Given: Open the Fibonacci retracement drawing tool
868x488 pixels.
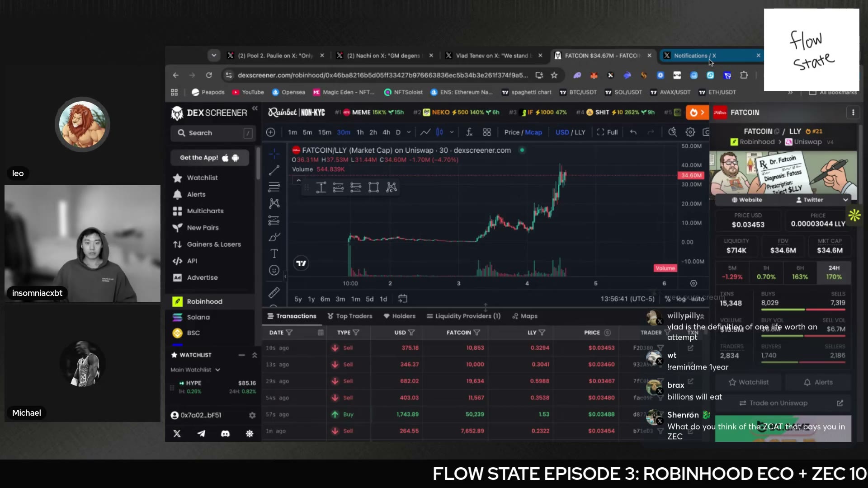Looking at the screenshot, I should click(x=274, y=187).
